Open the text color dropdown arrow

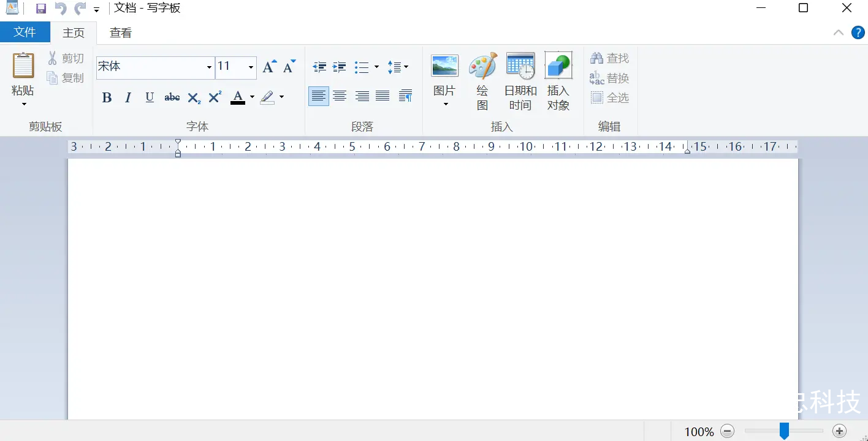[252, 97]
